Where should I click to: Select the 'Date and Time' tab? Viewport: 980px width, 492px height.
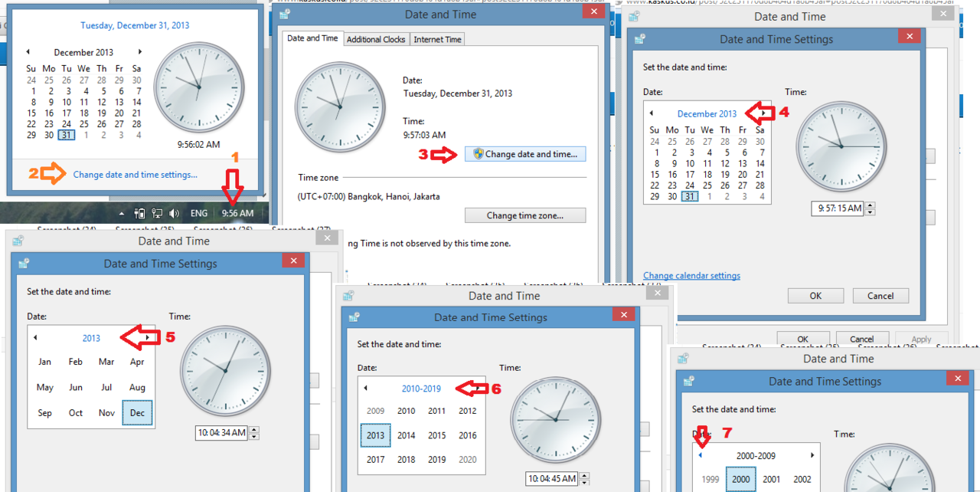click(x=312, y=38)
